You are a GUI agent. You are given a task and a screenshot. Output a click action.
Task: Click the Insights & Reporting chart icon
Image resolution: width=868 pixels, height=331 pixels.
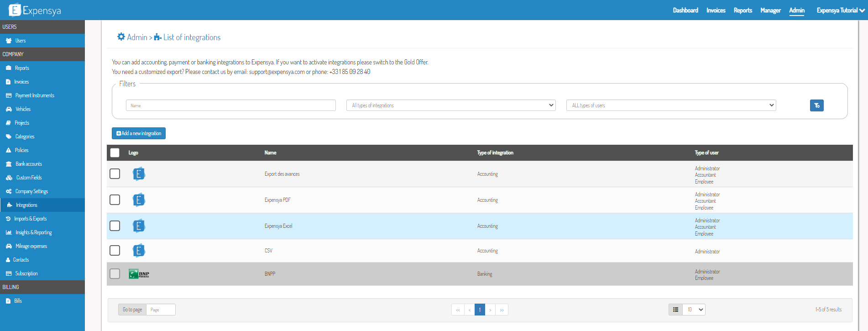[9, 232]
